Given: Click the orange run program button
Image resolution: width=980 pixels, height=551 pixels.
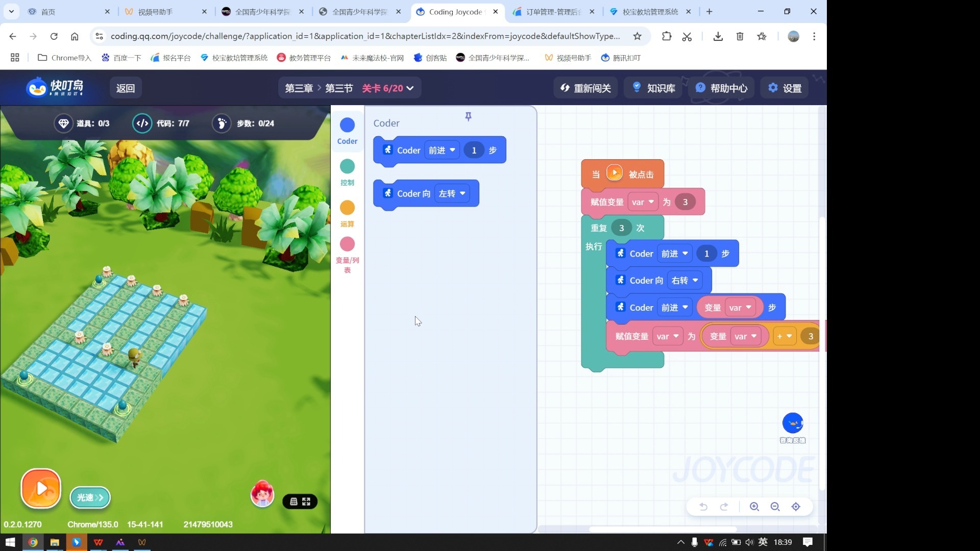Looking at the screenshot, I should point(41,488).
